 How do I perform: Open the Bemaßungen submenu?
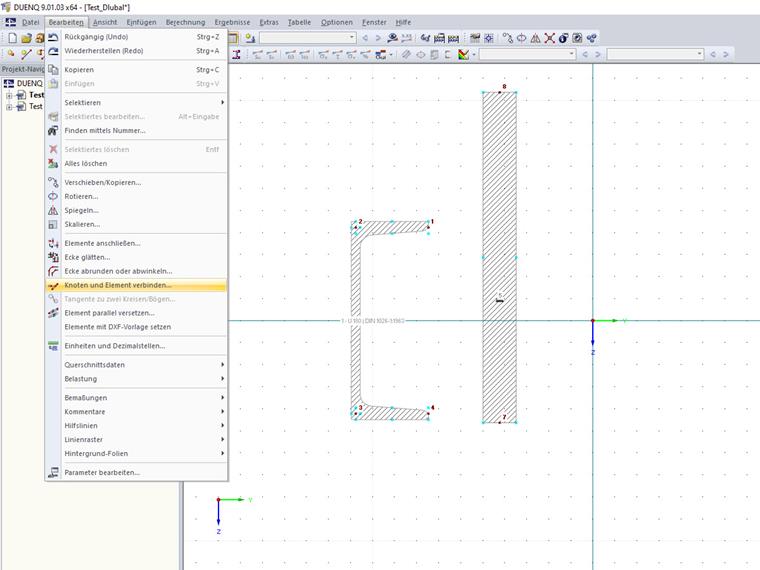pyautogui.click(x=136, y=397)
